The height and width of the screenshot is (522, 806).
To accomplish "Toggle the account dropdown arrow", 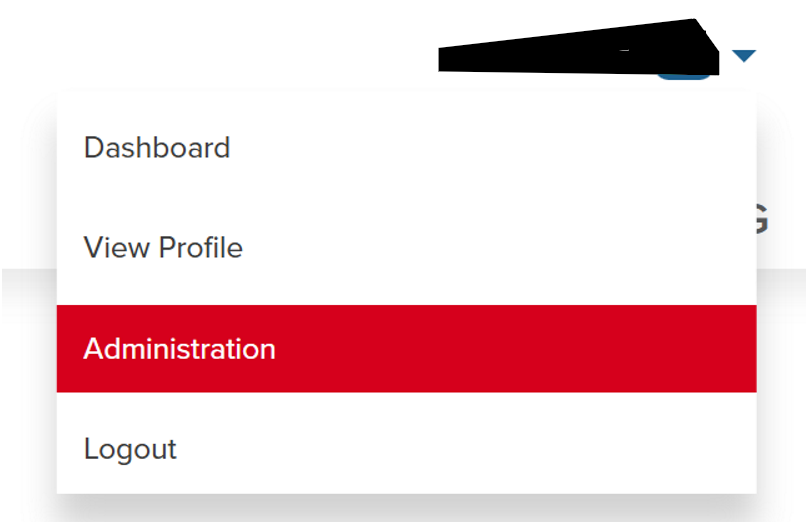I will coord(744,56).
